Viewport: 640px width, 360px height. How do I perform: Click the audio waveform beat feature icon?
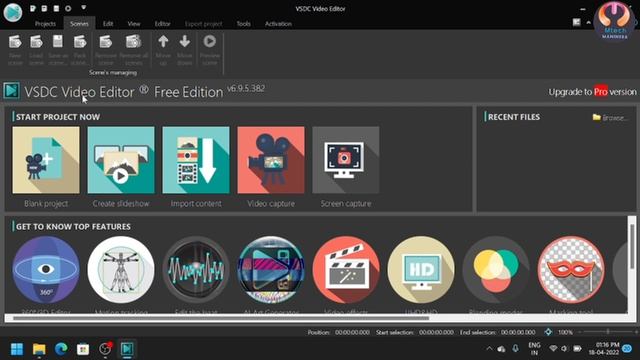click(196, 269)
